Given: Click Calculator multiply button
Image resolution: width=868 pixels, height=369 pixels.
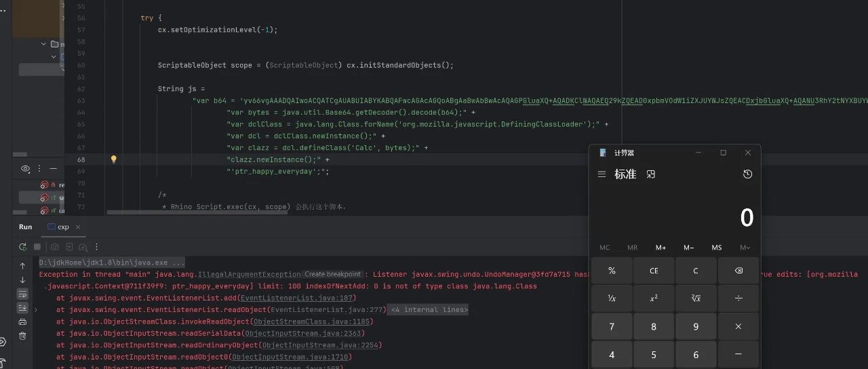Looking at the screenshot, I should pyautogui.click(x=738, y=326).
